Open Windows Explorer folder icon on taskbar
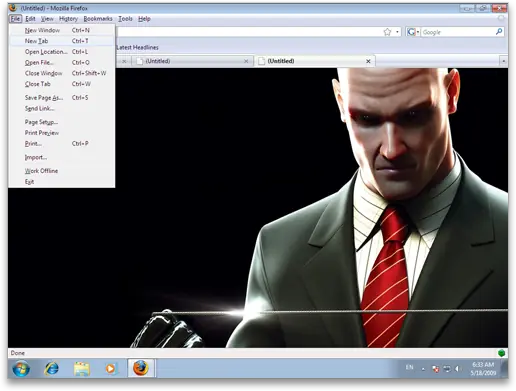Image resolution: width=516 pixels, height=391 pixels. coord(82,369)
